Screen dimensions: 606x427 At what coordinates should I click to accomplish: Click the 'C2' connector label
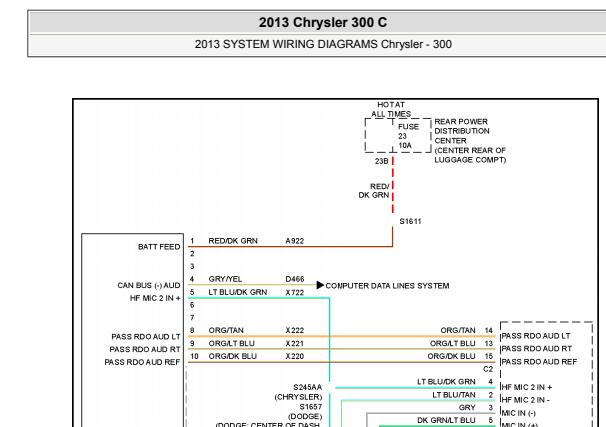488,369
